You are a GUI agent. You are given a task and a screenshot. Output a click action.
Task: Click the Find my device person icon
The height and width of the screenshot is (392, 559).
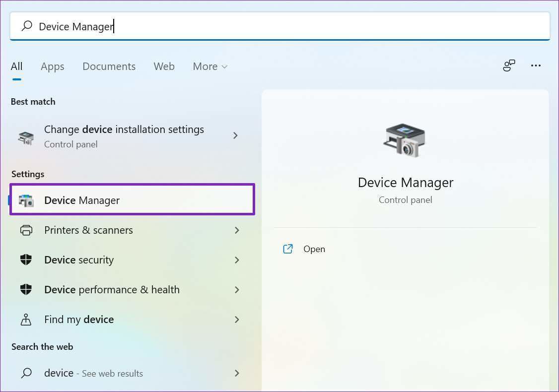tap(26, 320)
